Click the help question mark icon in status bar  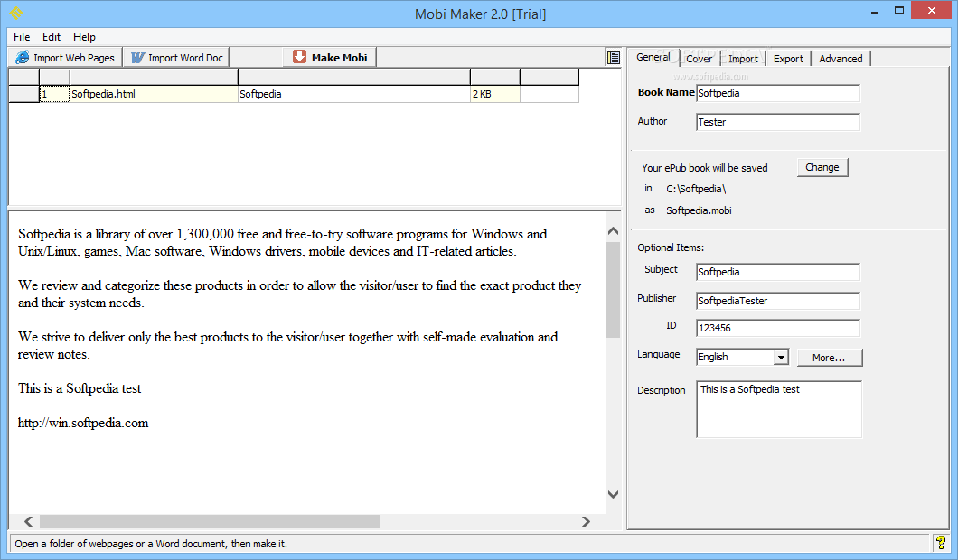[941, 543]
